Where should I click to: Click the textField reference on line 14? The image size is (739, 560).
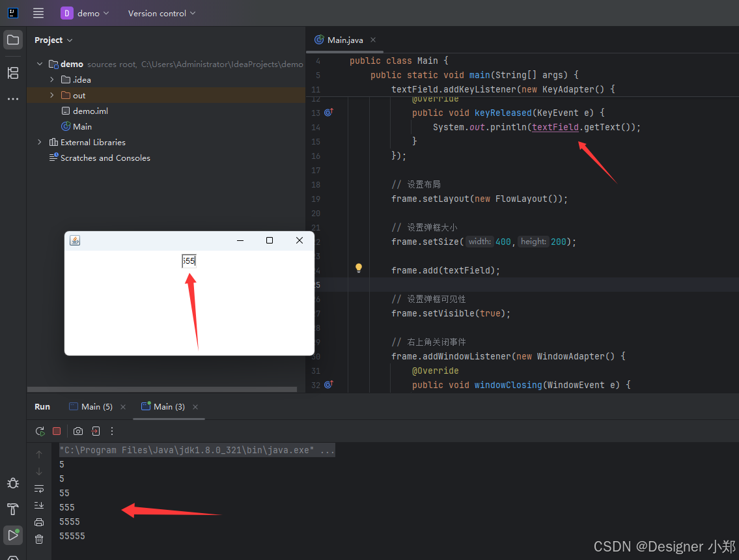555,127
